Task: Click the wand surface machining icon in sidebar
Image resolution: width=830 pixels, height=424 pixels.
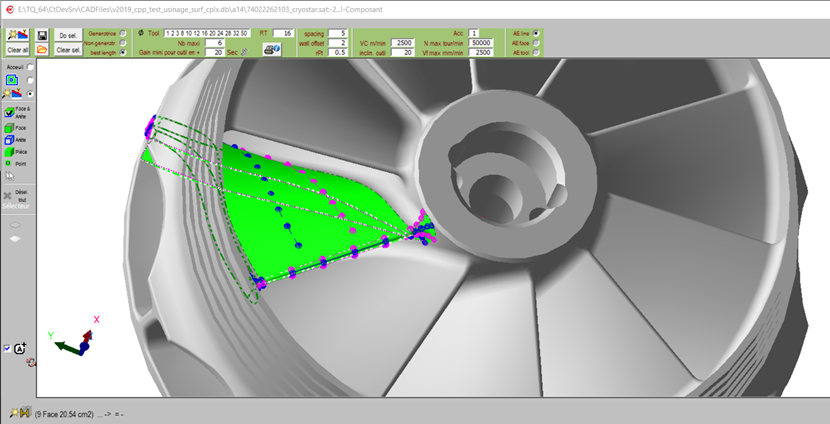Action: (12, 94)
